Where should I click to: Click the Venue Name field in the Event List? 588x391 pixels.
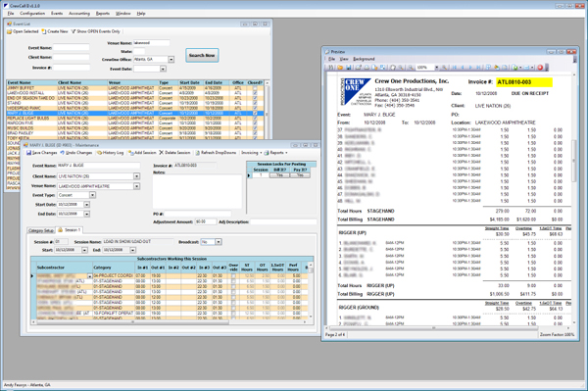152,43
